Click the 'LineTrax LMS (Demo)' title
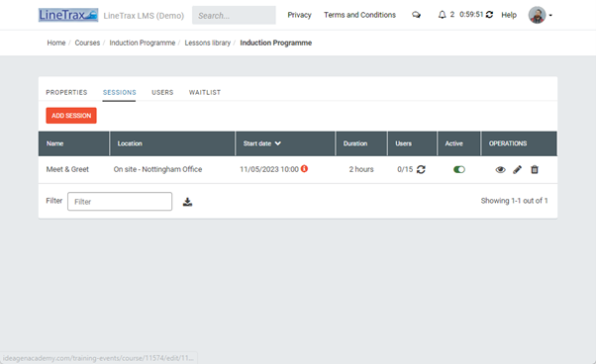The width and height of the screenshot is (596, 364). click(144, 16)
